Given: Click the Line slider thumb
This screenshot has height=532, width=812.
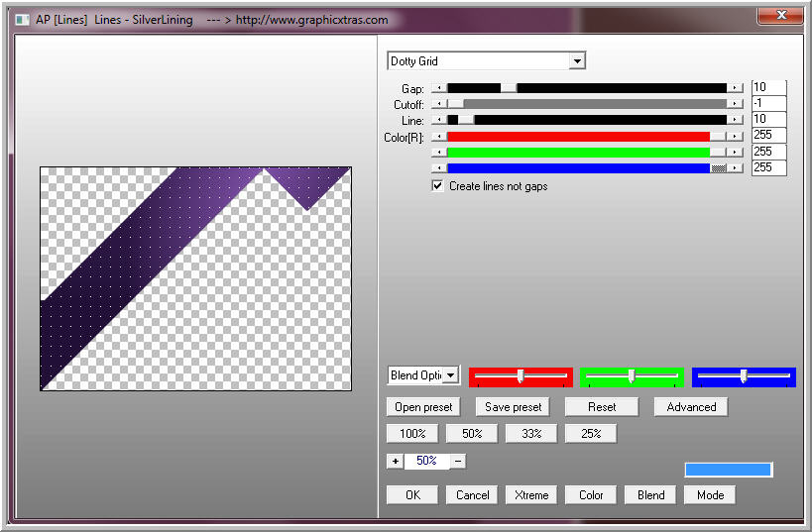Looking at the screenshot, I should tap(466, 120).
